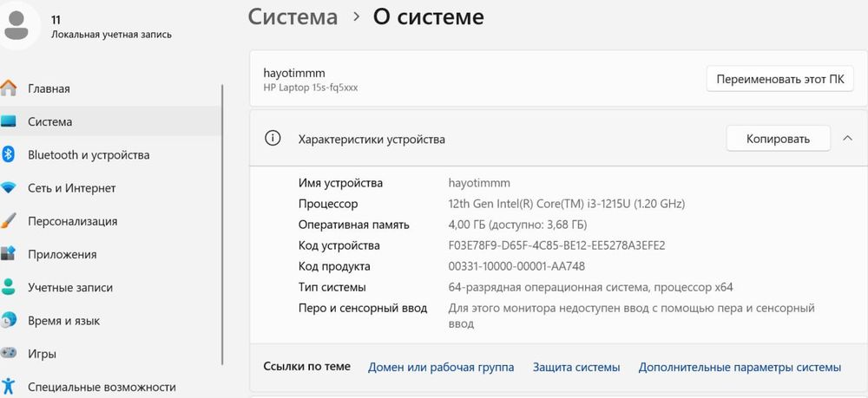Screen dimensions: 868x398
Task: Click Переименовать этот ПК button
Action: [x=780, y=79]
